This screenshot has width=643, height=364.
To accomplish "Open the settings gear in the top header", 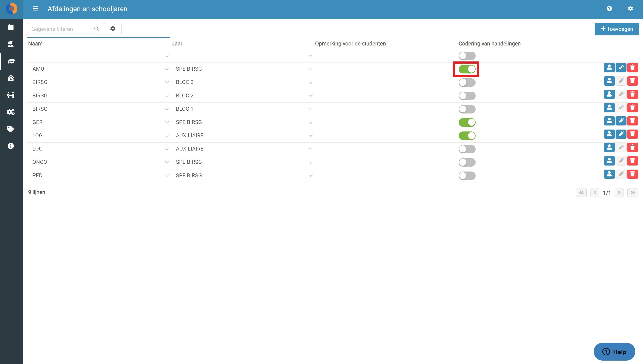I will click(630, 9).
